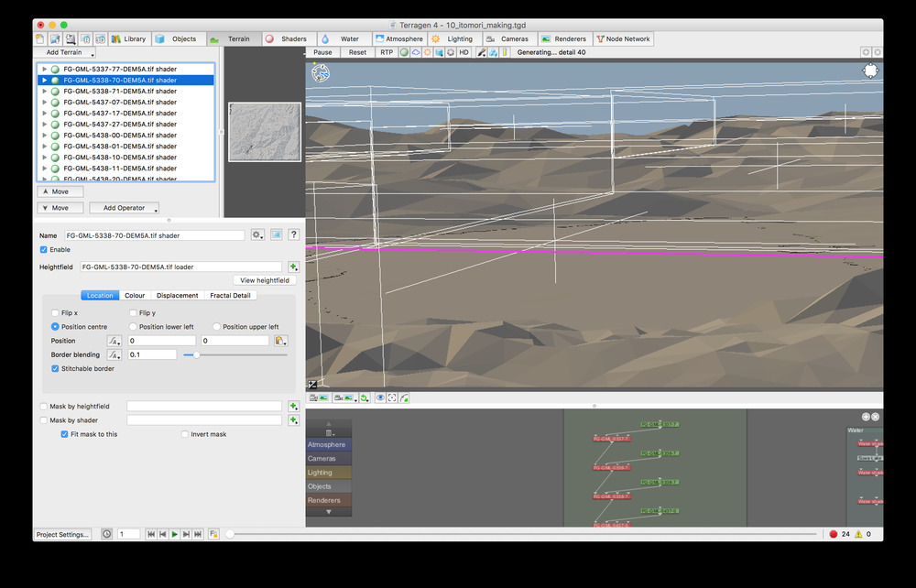Click the reset view green arrow icon

point(364,397)
